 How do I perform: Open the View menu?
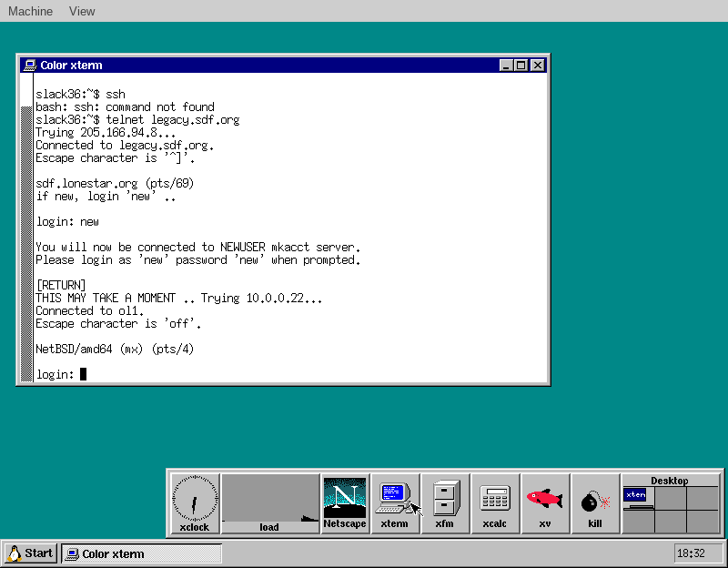pyautogui.click(x=82, y=11)
